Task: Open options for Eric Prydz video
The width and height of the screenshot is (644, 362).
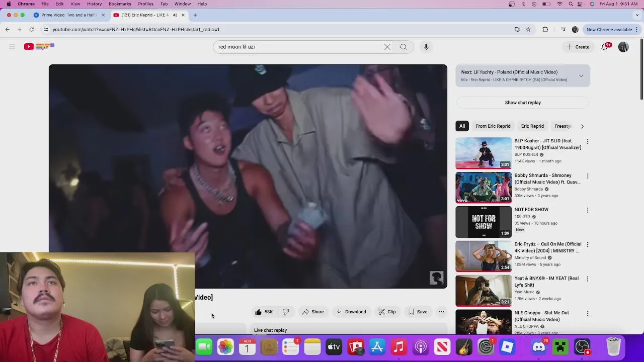Action: point(587,244)
